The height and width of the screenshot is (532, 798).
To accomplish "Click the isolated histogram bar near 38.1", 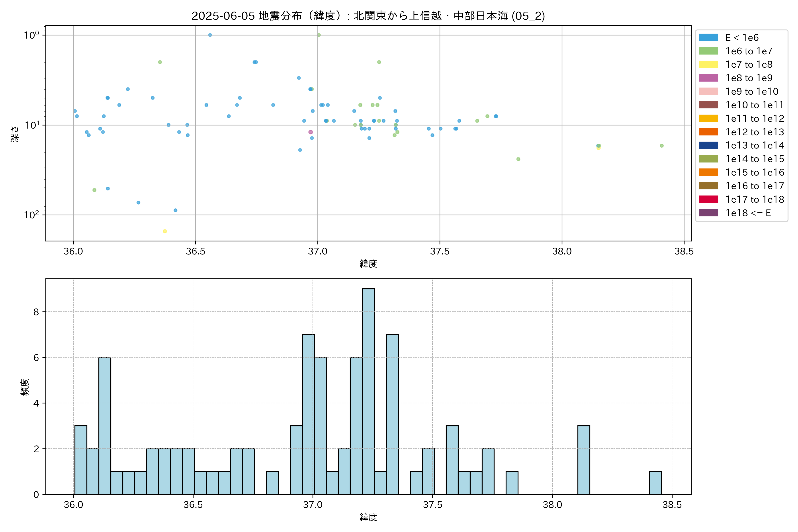I will (584, 460).
